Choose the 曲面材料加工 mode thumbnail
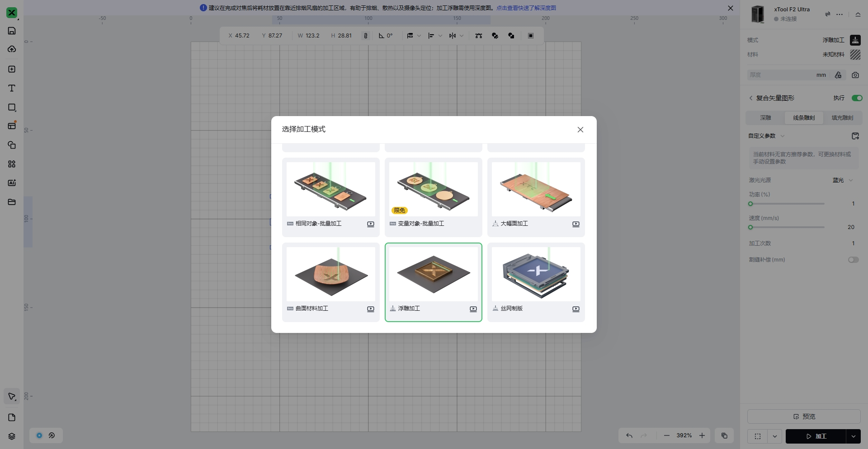Image resolution: width=868 pixels, height=449 pixels. 330,274
